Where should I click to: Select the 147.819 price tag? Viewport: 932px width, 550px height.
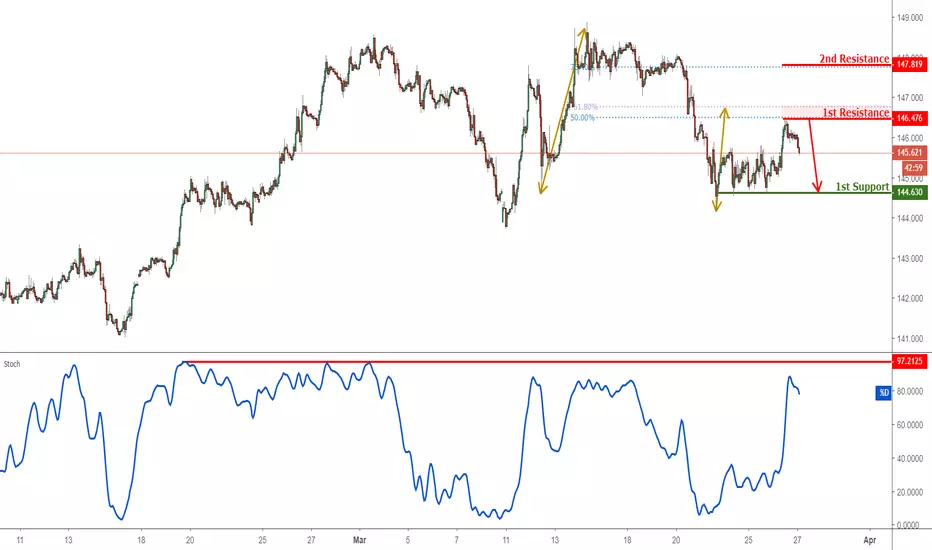tap(910, 64)
